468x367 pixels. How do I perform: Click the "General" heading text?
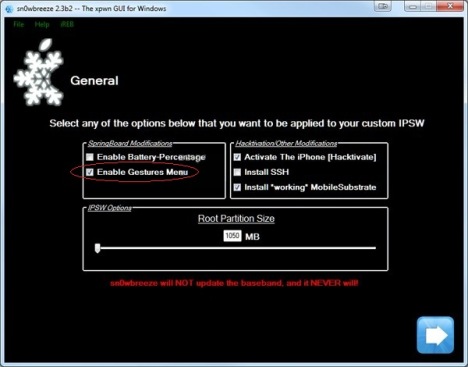(x=94, y=81)
